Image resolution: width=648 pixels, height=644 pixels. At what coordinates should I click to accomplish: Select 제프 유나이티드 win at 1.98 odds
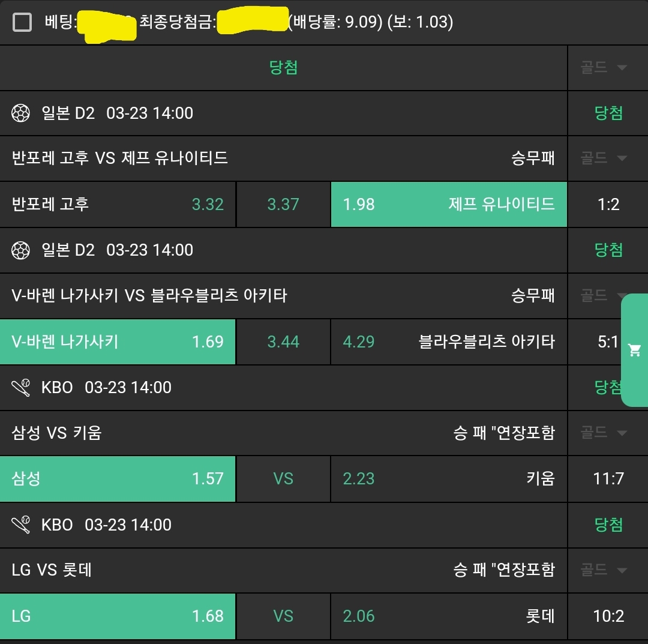(449, 204)
